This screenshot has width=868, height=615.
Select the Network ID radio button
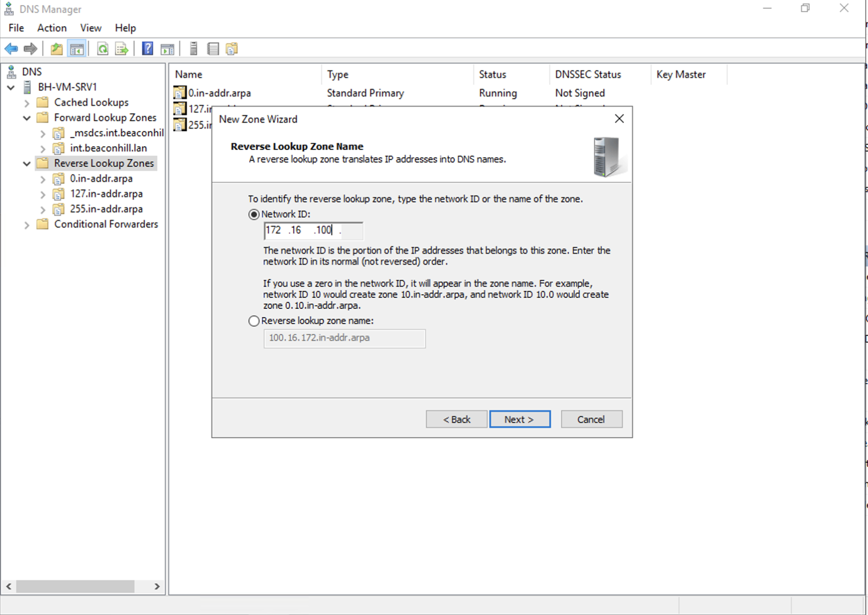253,214
